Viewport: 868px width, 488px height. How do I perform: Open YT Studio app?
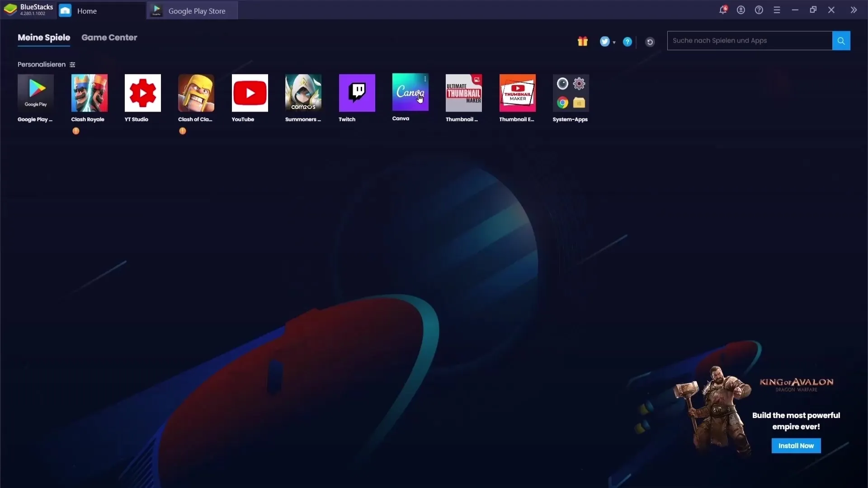pyautogui.click(x=142, y=93)
